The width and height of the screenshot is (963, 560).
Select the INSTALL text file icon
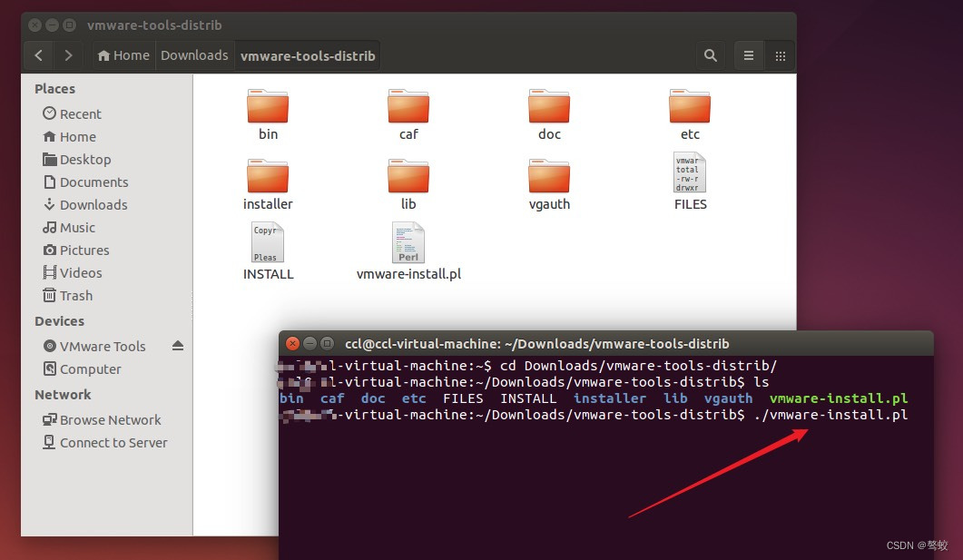coord(268,242)
